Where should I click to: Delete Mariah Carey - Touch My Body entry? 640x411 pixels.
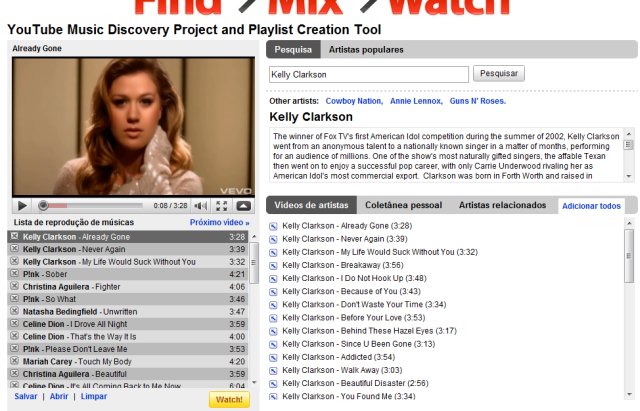click(x=14, y=361)
